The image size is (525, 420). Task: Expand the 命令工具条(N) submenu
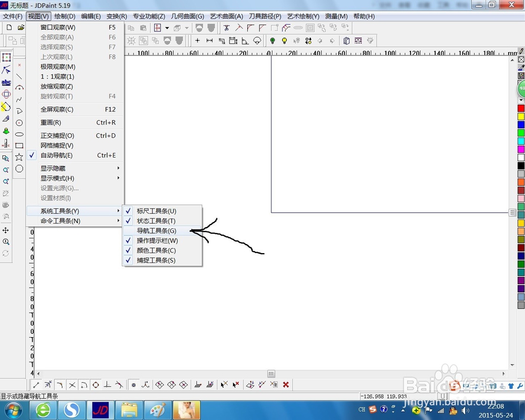point(75,221)
